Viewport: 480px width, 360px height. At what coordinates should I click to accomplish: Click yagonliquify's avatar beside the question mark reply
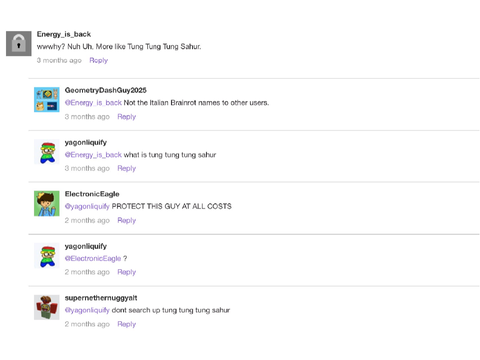(47, 256)
